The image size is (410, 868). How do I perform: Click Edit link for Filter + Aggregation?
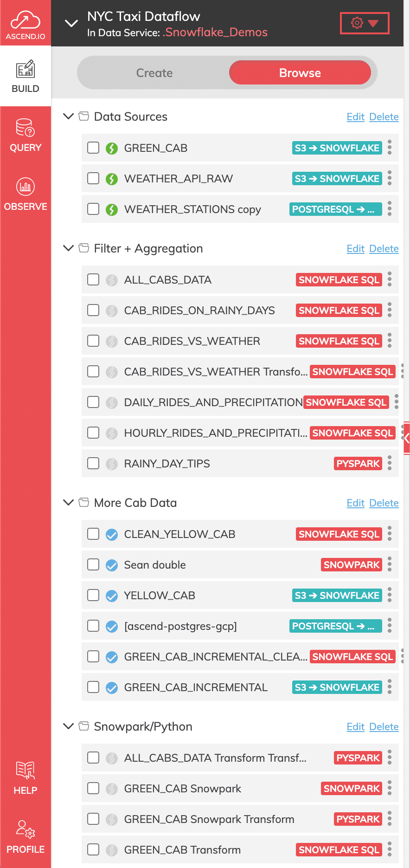[356, 249]
